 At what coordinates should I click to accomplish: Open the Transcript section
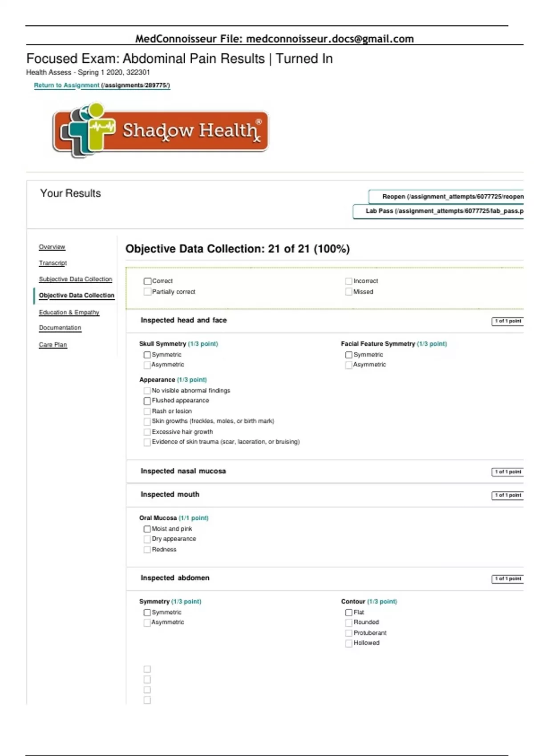pos(53,263)
